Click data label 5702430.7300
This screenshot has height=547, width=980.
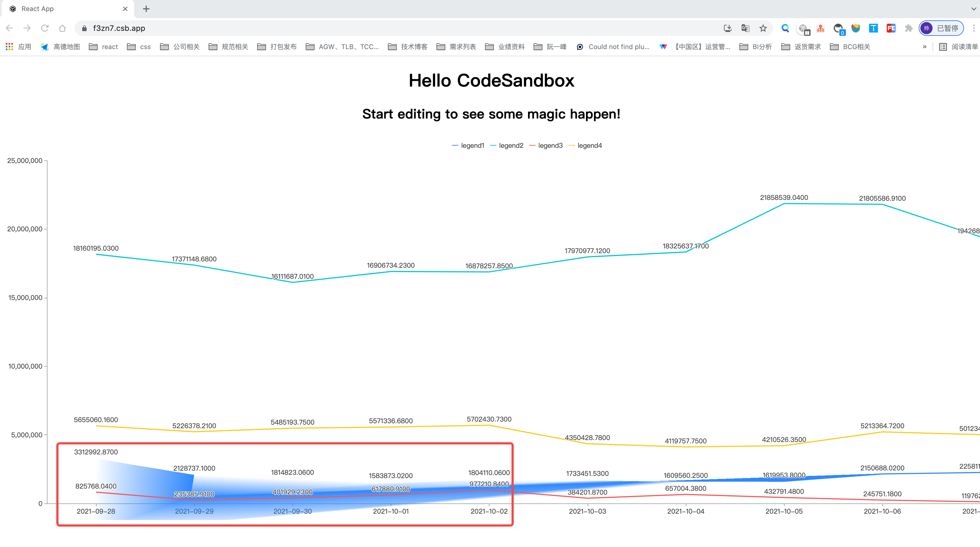click(x=489, y=419)
